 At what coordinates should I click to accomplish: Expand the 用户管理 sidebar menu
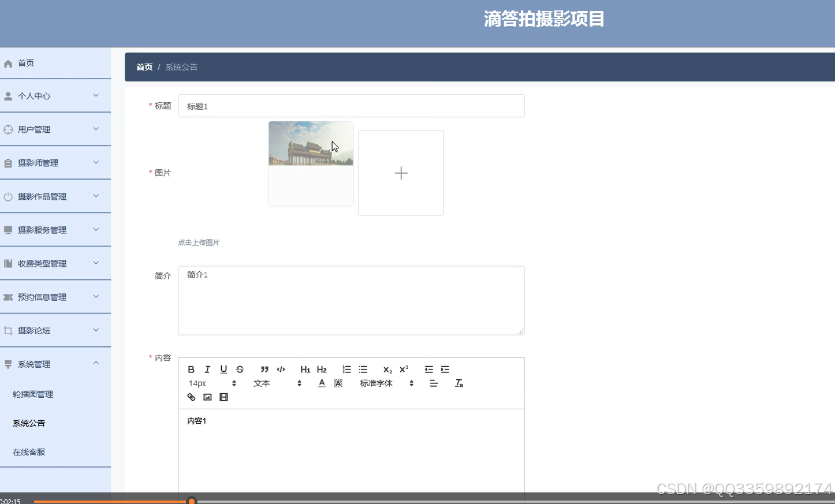point(55,129)
